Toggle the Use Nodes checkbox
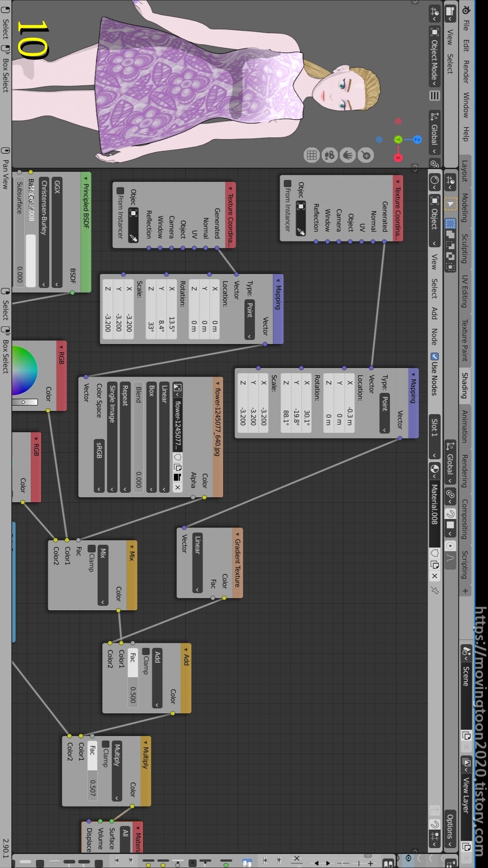The width and height of the screenshot is (488, 868). click(435, 356)
